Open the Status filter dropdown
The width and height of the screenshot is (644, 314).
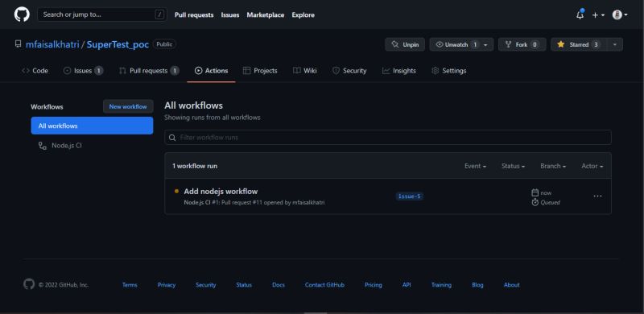(x=513, y=166)
